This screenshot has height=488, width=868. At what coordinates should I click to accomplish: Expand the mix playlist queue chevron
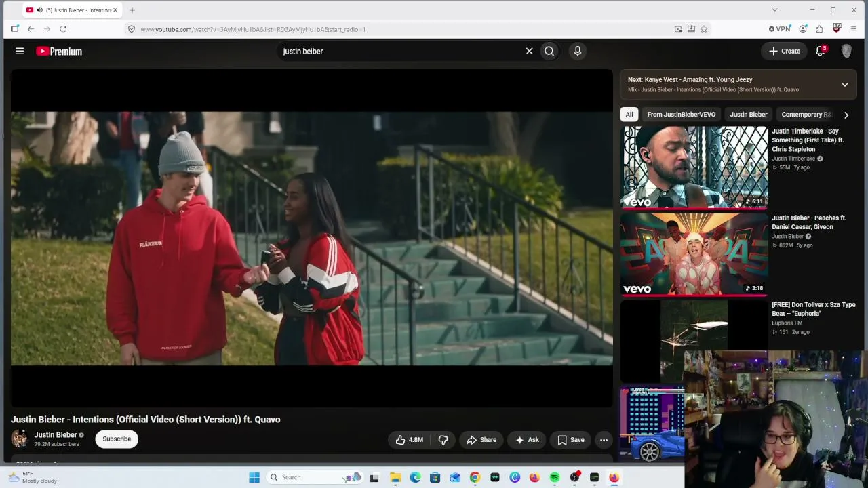(845, 85)
